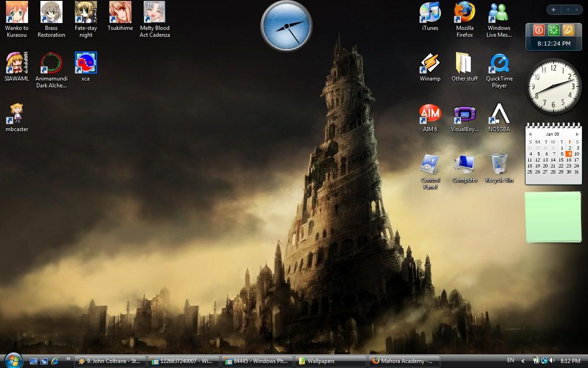
Task: Open the Recycle Bin
Action: point(499,165)
